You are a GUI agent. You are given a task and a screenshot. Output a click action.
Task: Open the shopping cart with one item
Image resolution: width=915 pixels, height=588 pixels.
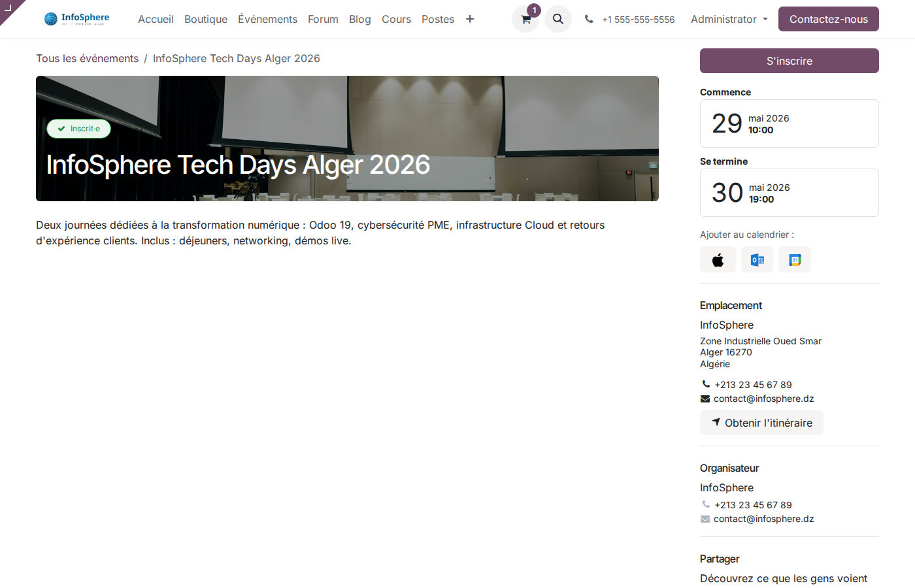[525, 19]
